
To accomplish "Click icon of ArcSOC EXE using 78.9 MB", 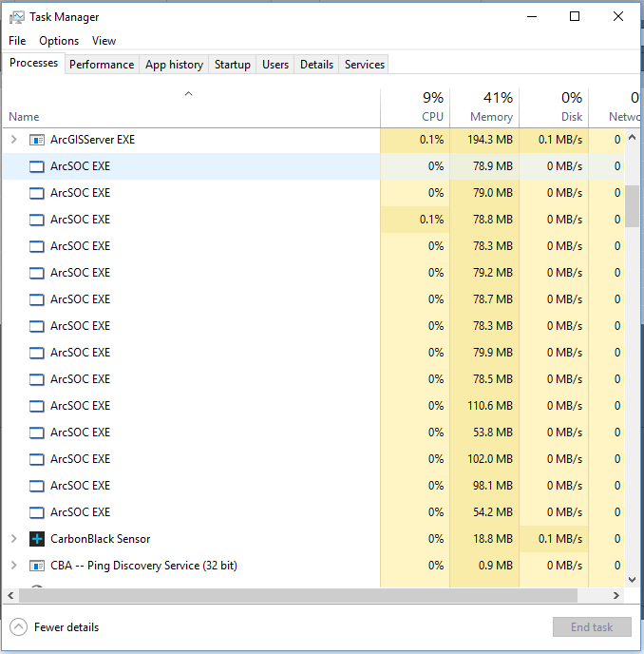I will point(37,166).
